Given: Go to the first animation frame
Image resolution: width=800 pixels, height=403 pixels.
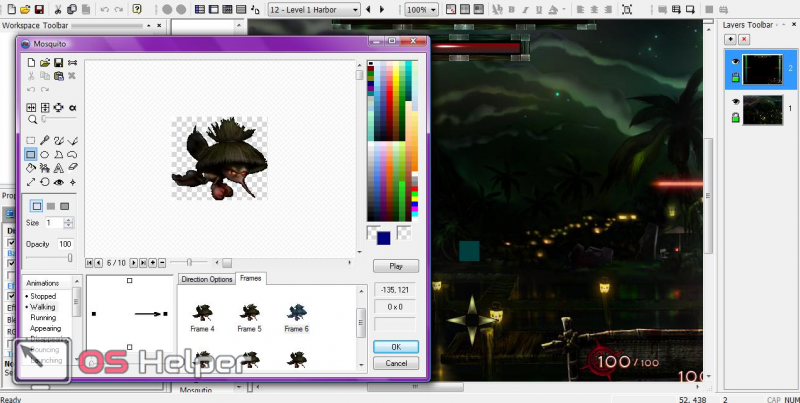Looking at the screenshot, I should [x=89, y=263].
